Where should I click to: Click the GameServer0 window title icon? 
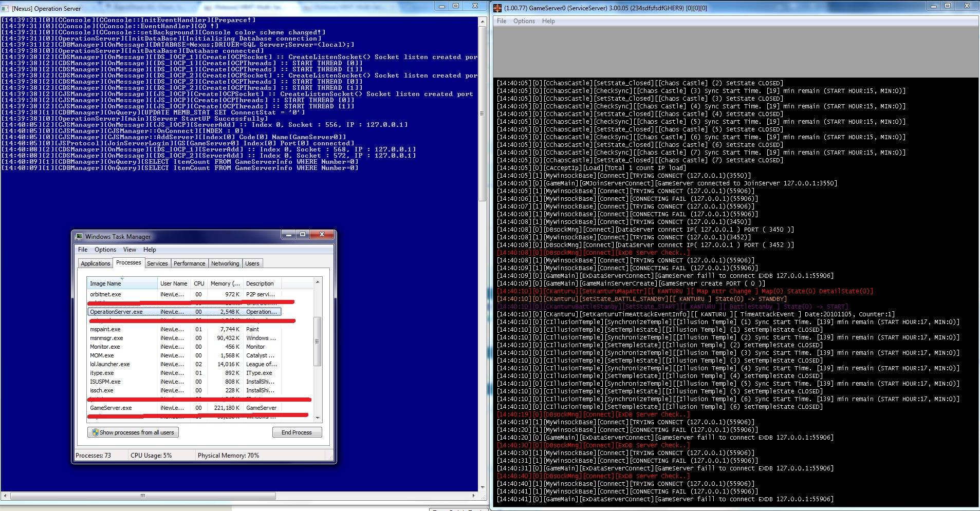497,8
